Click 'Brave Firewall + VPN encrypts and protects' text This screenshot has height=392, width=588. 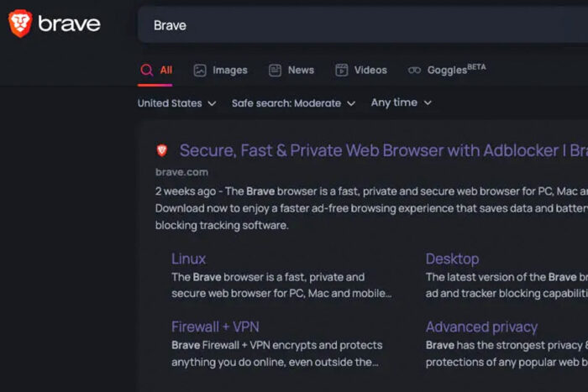click(277, 345)
